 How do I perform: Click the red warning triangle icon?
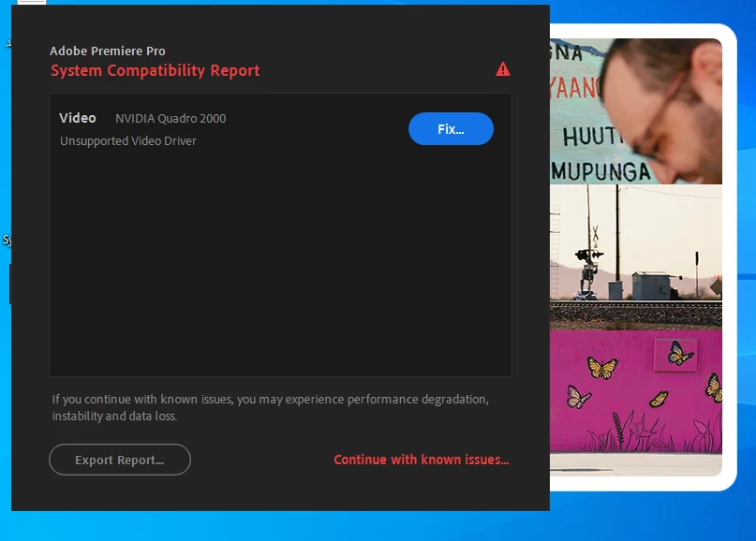point(503,69)
